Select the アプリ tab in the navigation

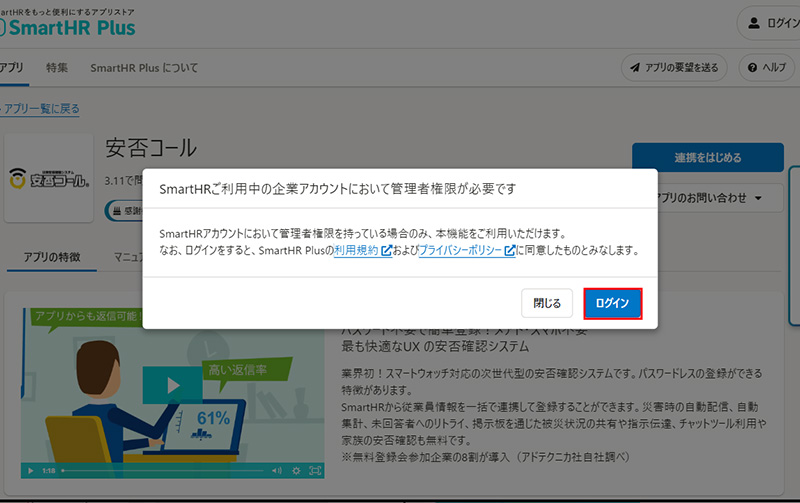(x=11, y=67)
